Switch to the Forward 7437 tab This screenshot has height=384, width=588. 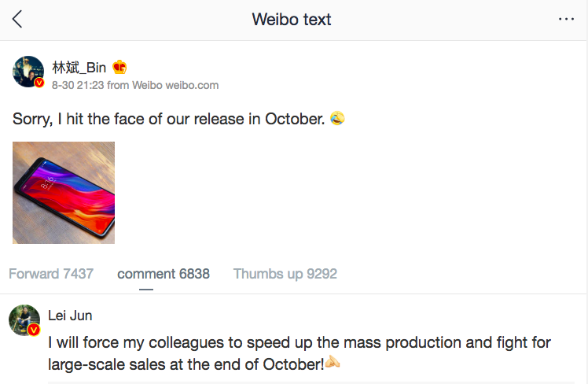[51, 274]
